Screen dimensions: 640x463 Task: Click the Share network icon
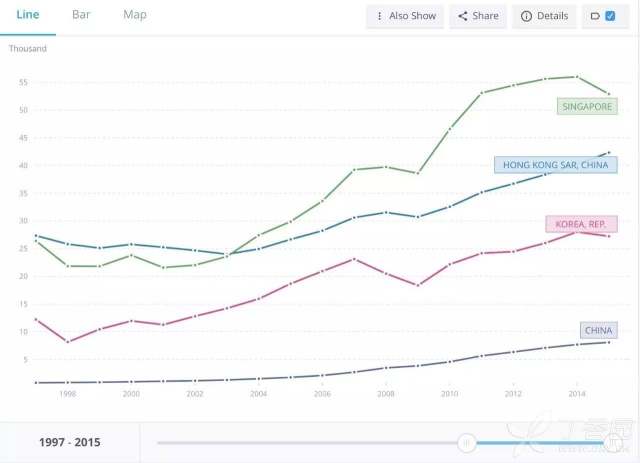(461, 16)
